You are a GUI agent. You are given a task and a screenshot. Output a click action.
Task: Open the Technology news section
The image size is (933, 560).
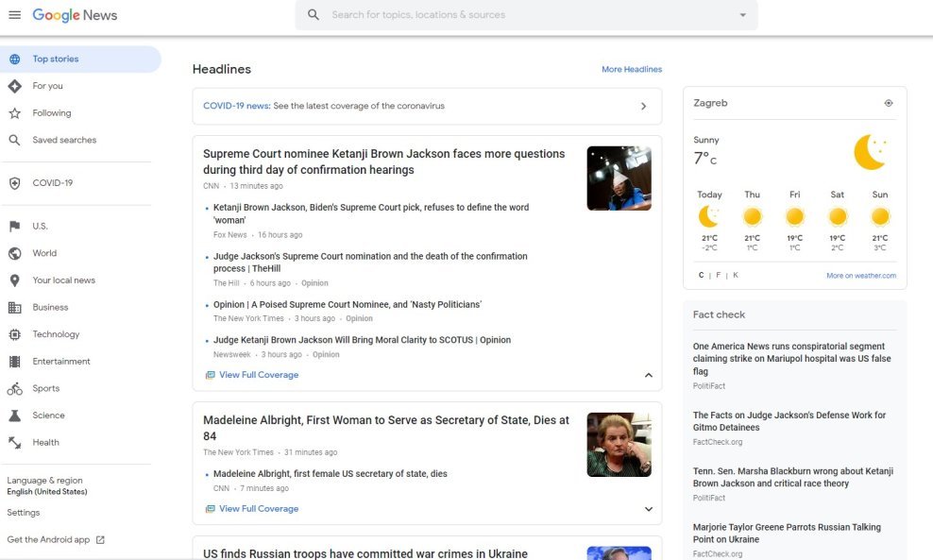56,334
